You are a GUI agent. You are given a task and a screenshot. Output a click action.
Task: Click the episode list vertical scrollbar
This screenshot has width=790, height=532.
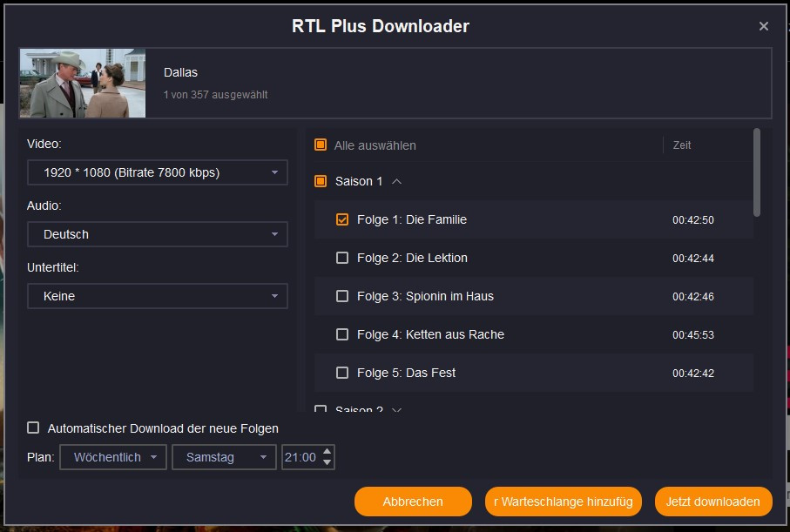pos(757,172)
